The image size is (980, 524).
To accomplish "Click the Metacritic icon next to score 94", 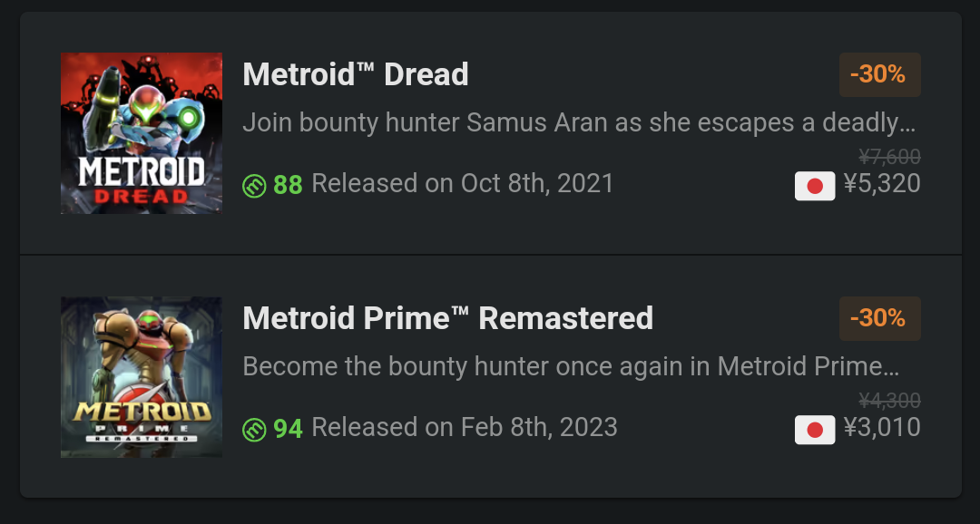I will (254, 430).
